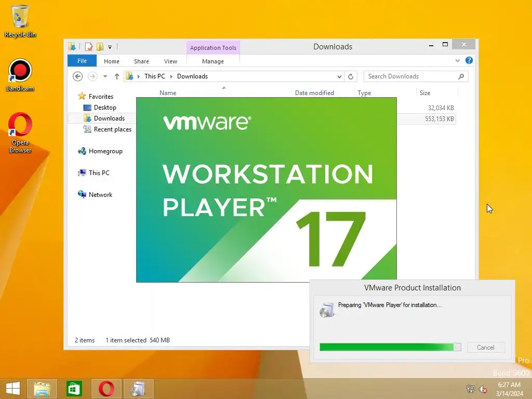Sort by the Date modified column
532x399 pixels.
pos(323,92)
